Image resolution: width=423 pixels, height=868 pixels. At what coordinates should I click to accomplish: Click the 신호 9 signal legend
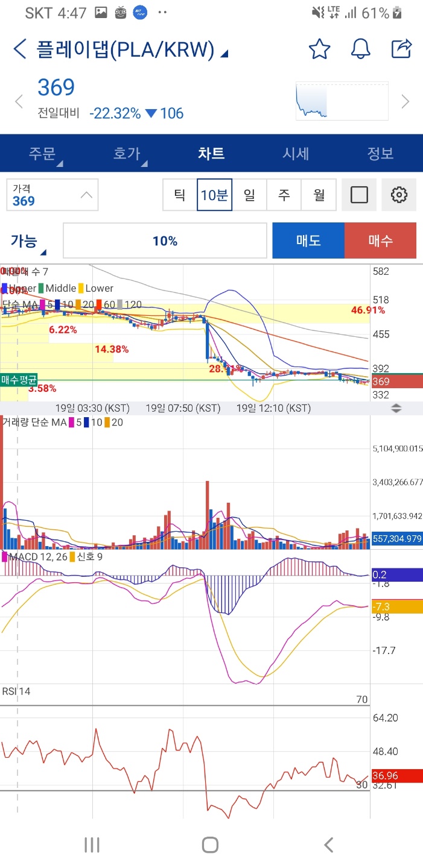pyautogui.click(x=89, y=556)
